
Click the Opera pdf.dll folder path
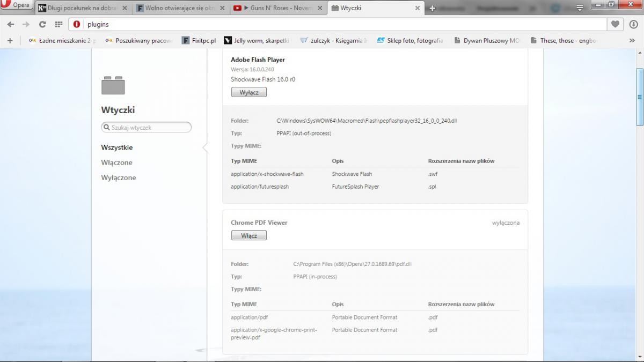coord(353,264)
